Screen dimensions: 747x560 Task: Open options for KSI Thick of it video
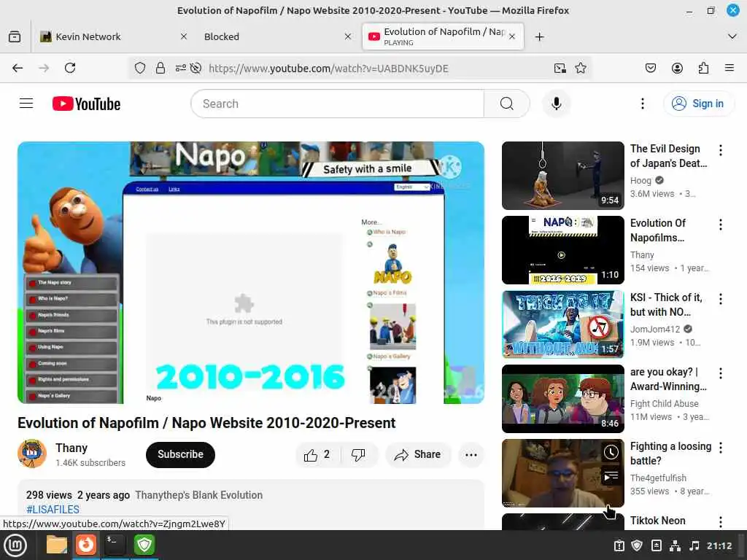pos(720,299)
